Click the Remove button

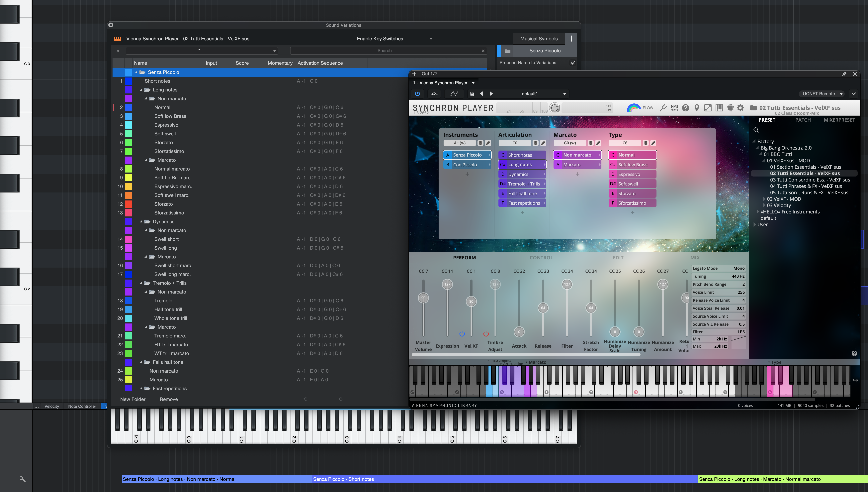coord(168,399)
